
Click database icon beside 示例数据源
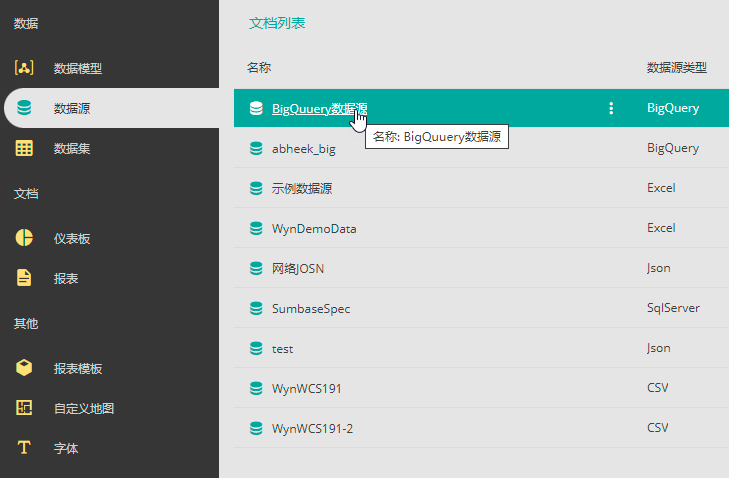[x=256, y=188]
